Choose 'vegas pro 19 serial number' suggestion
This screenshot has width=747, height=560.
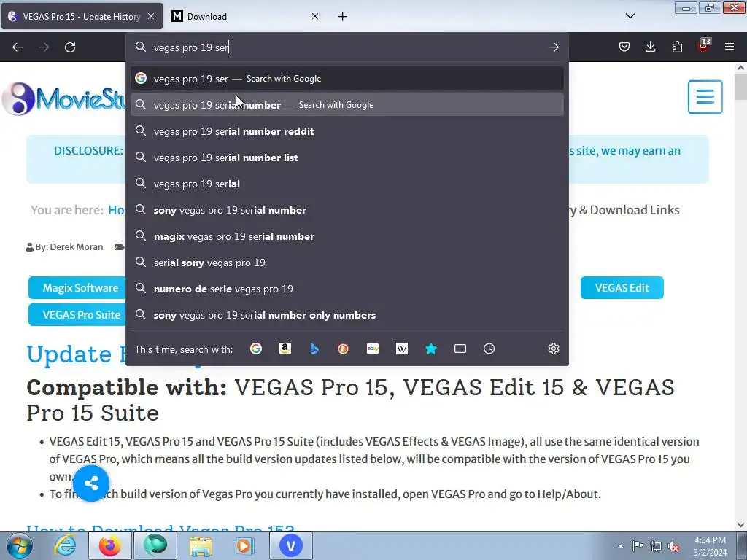pyautogui.click(x=347, y=105)
